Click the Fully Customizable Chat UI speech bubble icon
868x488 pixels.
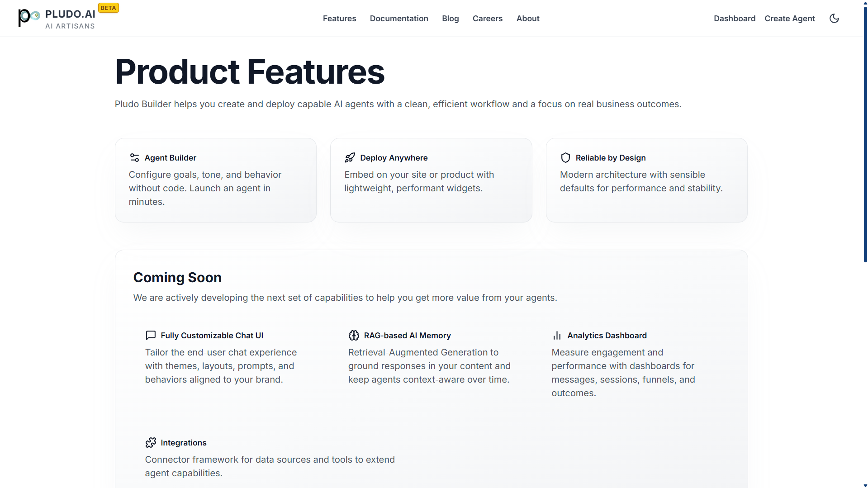click(151, 335)
